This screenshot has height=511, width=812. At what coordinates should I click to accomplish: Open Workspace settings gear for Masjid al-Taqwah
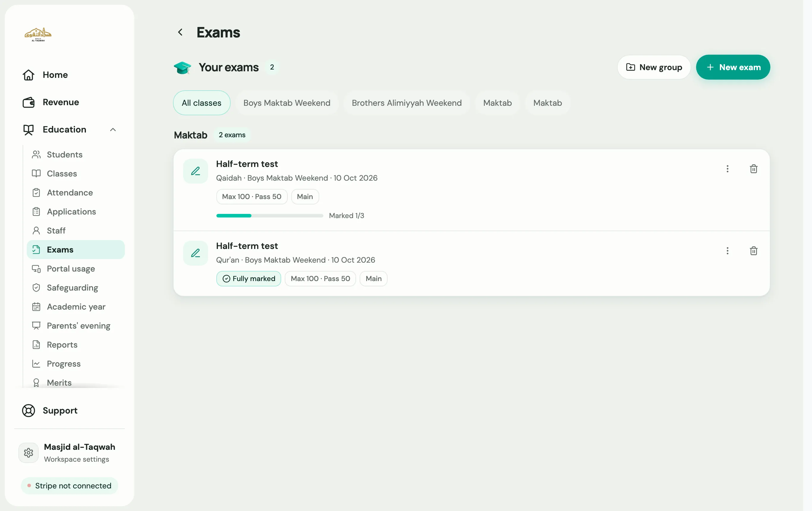(x=28, y=453)
